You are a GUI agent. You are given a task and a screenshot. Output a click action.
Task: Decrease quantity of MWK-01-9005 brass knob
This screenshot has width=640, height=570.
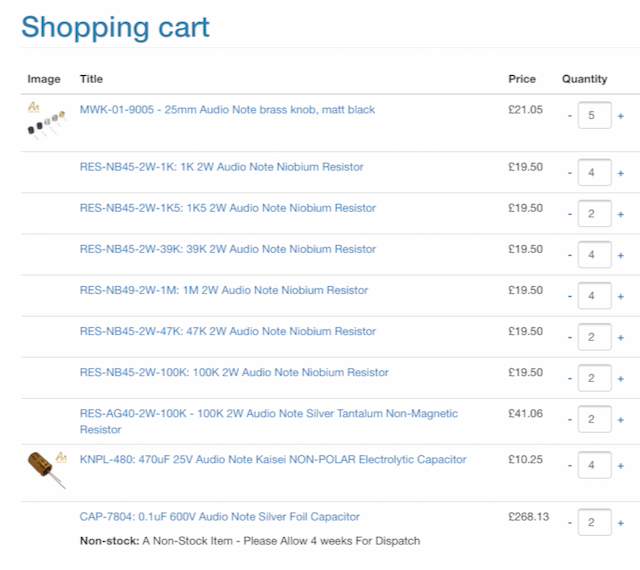pyautogui.click(x=570, y=116)
